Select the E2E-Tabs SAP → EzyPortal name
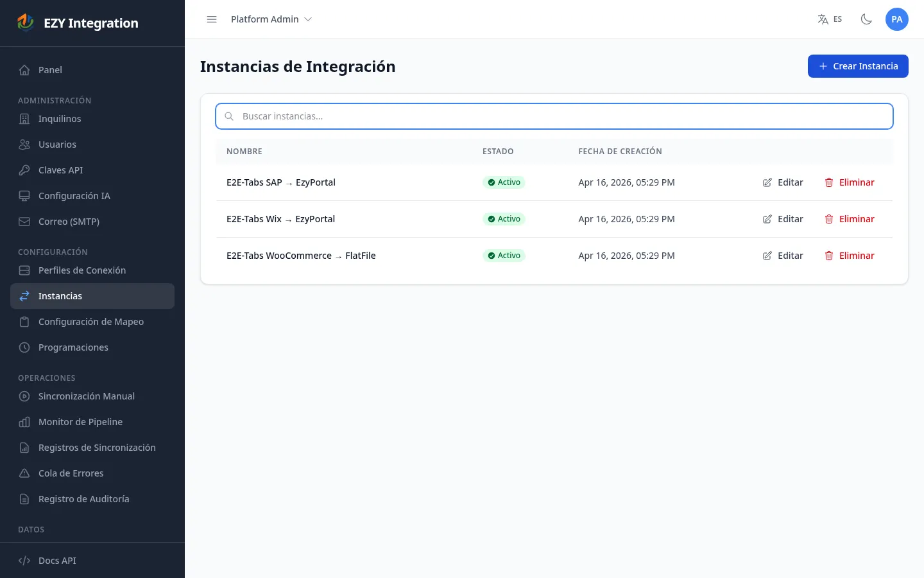 [x=281, y=182]
